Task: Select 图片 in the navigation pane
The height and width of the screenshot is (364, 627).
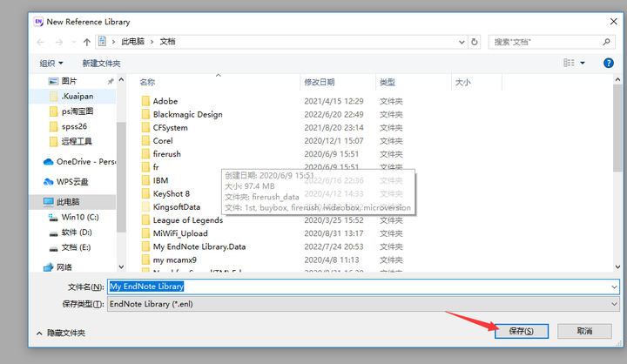Action: pyautogui.click(x=69, y=81)
